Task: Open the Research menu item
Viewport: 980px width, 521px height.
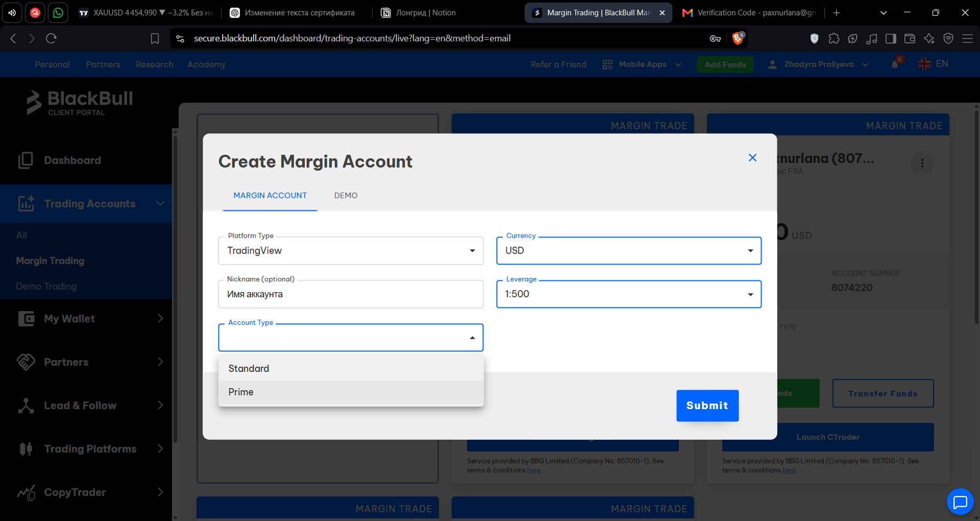Action: (x=155, y=64)
